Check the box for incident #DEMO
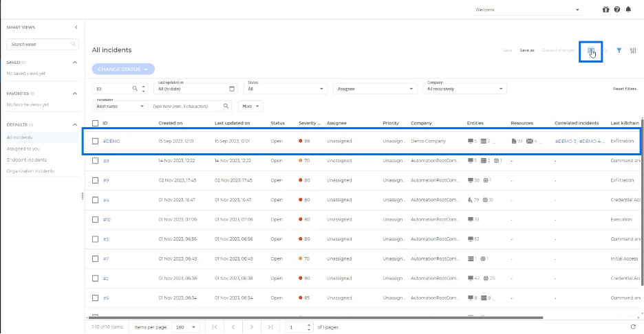Screen dimensions: 644x334 (96, 141)
